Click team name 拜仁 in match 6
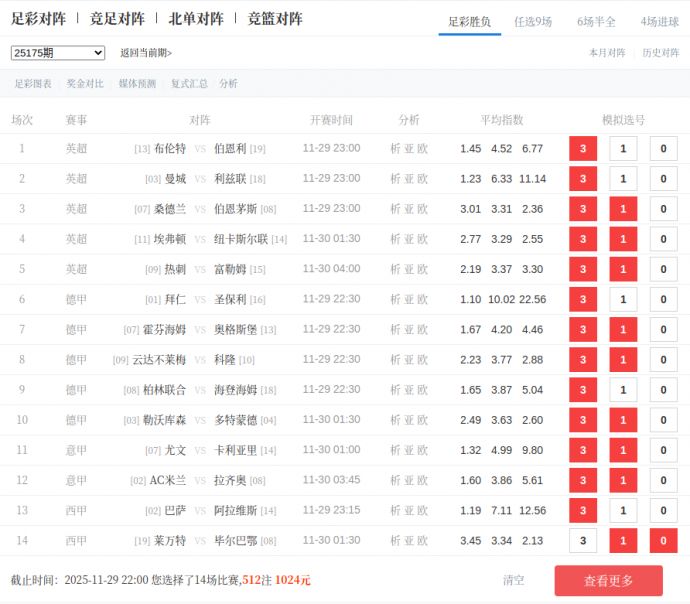The width and height of the screenshot is (690, 604). tap(175, 300)
